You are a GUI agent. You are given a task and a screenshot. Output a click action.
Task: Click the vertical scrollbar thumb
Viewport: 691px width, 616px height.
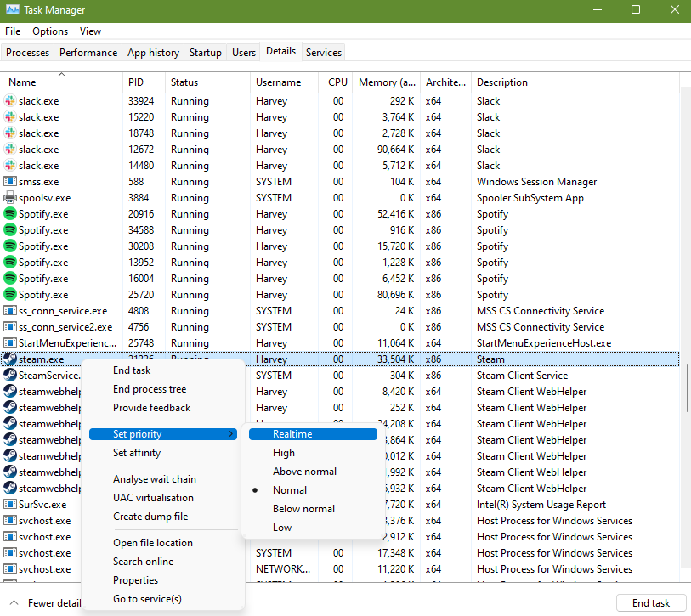tap(687, 387)
